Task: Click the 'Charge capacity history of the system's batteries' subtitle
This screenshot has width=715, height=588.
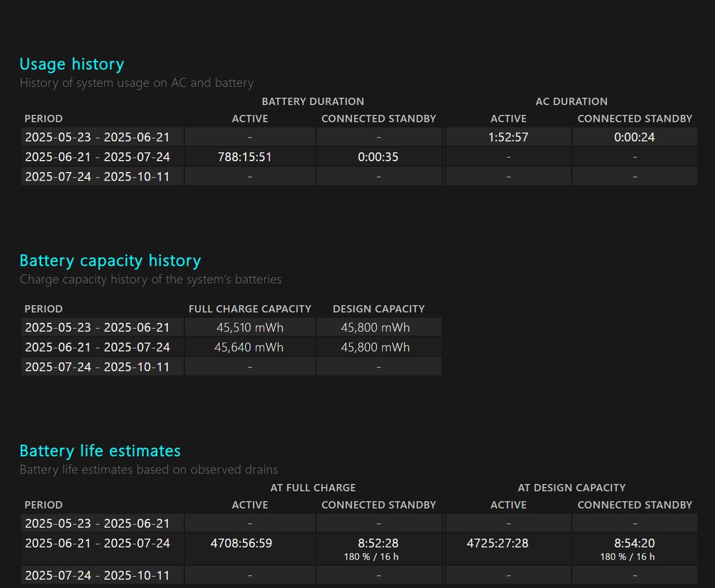Action: tap(150, 279)
